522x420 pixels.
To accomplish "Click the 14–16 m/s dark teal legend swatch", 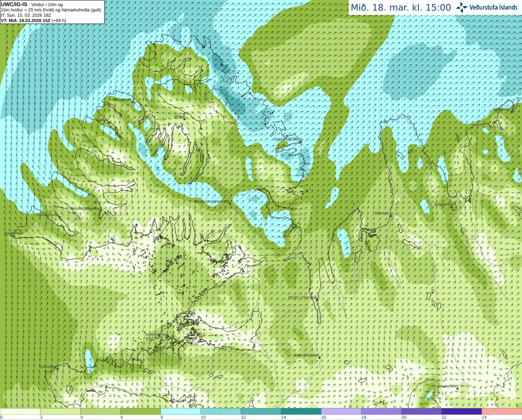I will [x=301, y=411].
